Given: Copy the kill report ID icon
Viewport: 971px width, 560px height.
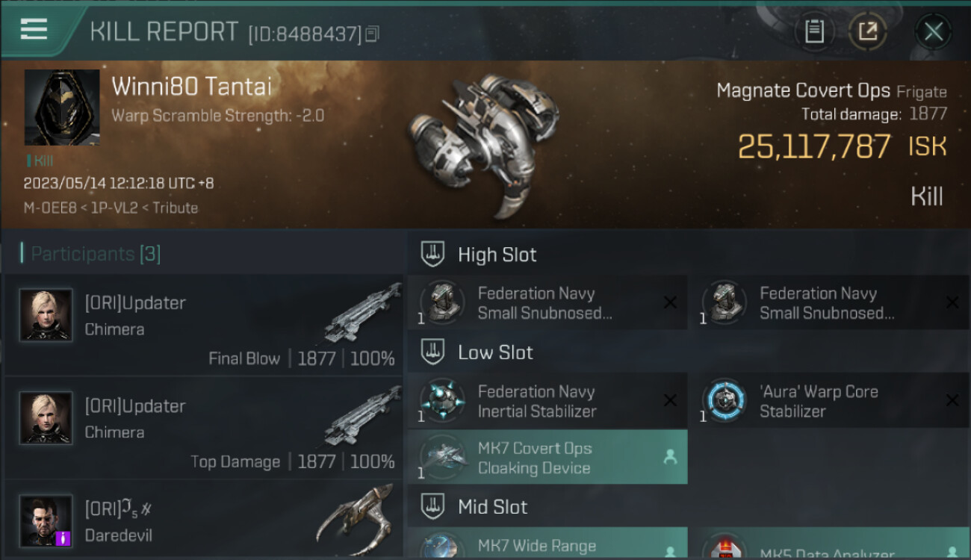Looking at the screenshot, I should pos(372,34).
